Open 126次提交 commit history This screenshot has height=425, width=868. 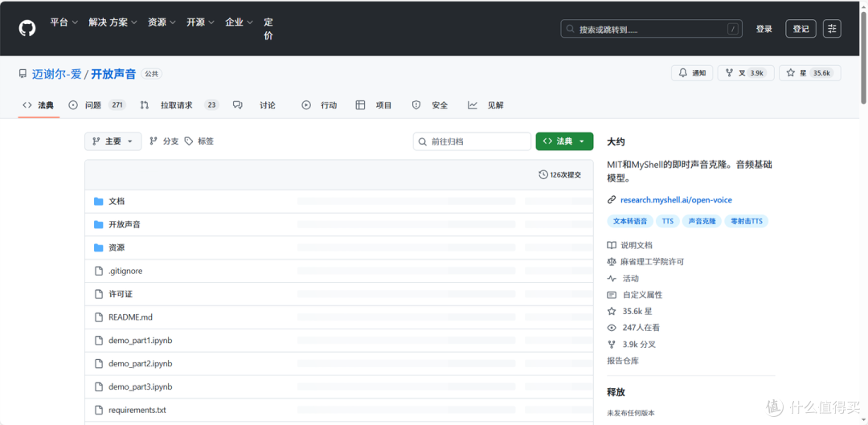[560, 175]
